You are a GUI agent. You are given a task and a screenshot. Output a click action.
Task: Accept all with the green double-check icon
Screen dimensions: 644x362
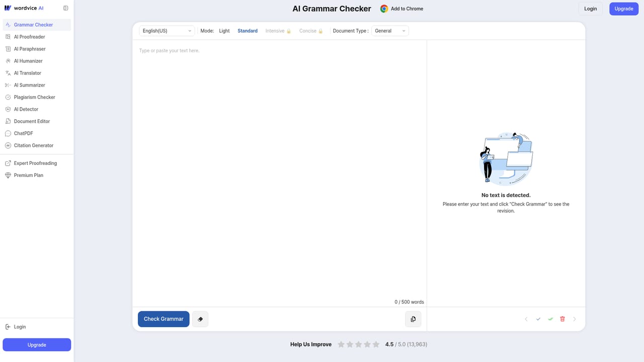(550, 319)
